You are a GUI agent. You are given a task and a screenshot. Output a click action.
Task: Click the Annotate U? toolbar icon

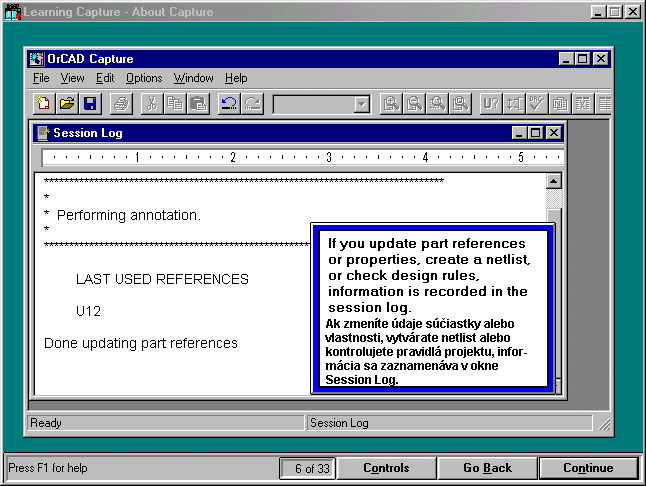[x=491, y=103]
